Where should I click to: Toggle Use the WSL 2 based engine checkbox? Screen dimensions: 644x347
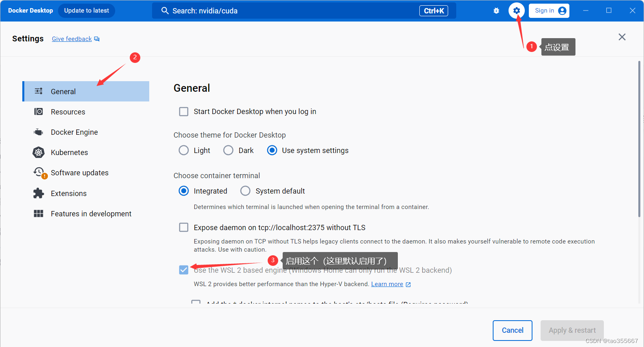184,270
